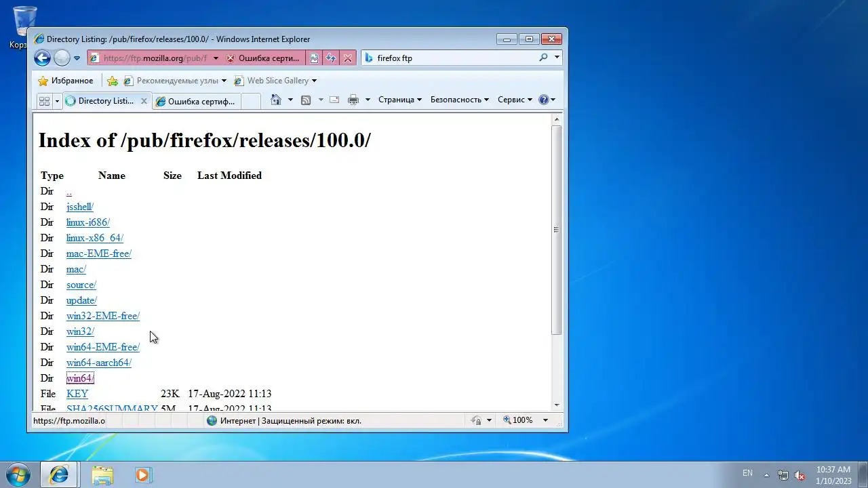Expand the Рекомендуемые узлы dropdown
Screen dimensions: 868x488
(224, 81)
